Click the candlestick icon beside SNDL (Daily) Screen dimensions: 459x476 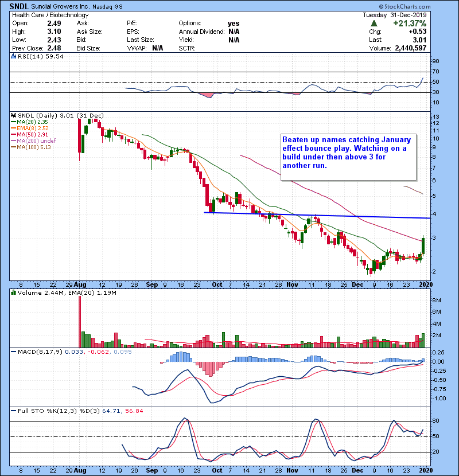[14, 116]
